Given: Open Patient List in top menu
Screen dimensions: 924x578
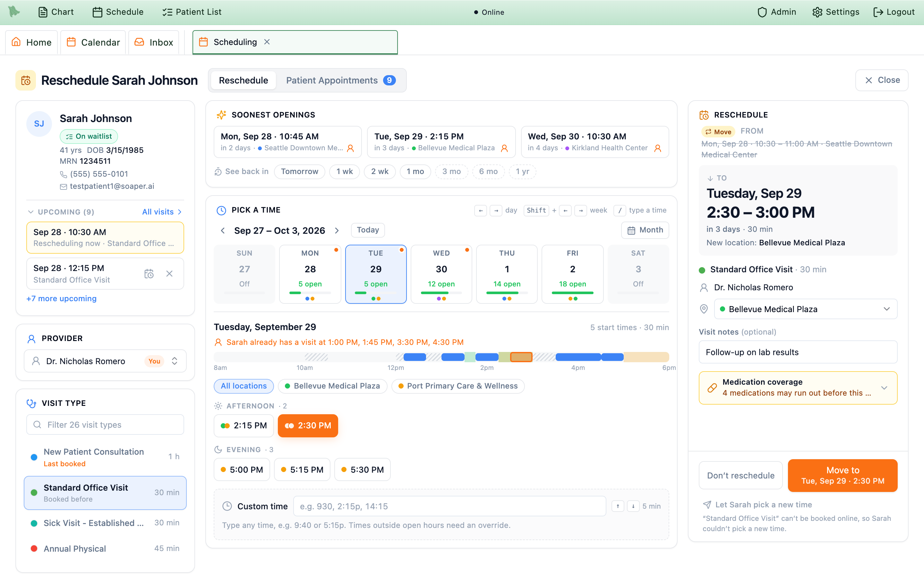Looking at the screenshot, I should pos(192,12).
